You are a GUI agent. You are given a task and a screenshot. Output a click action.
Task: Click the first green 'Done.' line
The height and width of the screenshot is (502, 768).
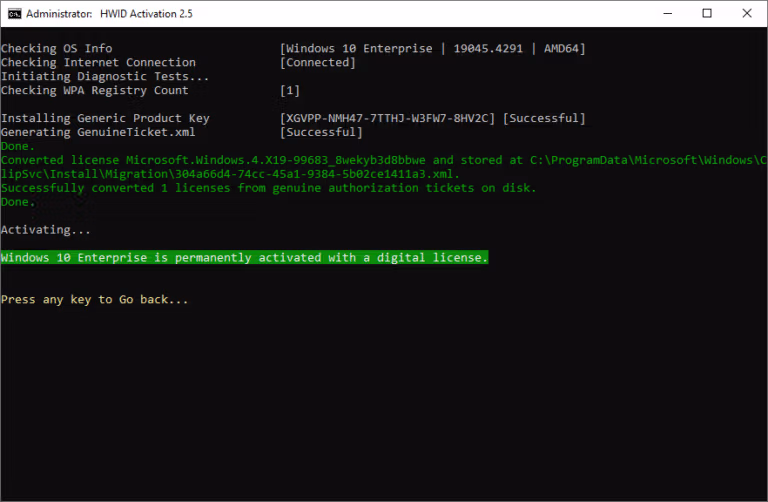tap(18, 146)
